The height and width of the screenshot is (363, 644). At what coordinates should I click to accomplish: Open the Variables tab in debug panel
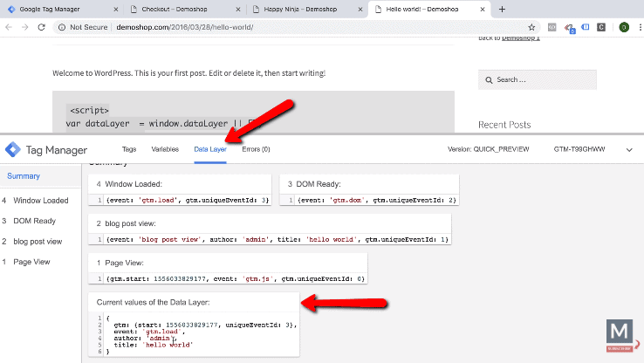[165, 149]
